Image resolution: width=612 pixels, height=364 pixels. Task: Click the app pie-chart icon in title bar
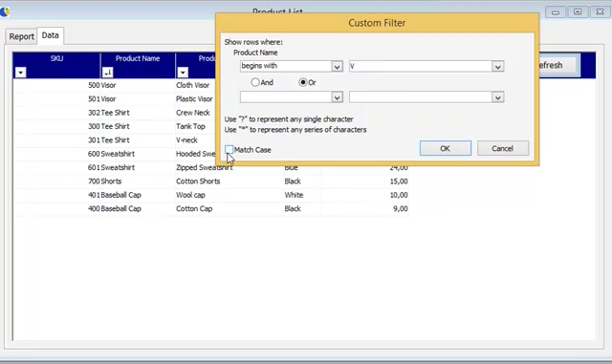(5, 11)
